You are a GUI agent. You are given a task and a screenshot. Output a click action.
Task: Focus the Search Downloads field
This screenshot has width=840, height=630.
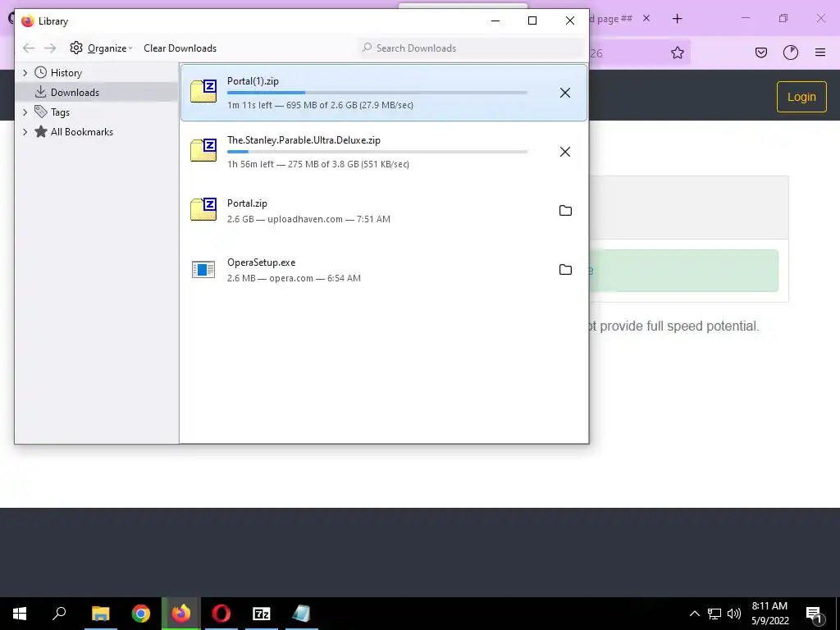point(471,48)
